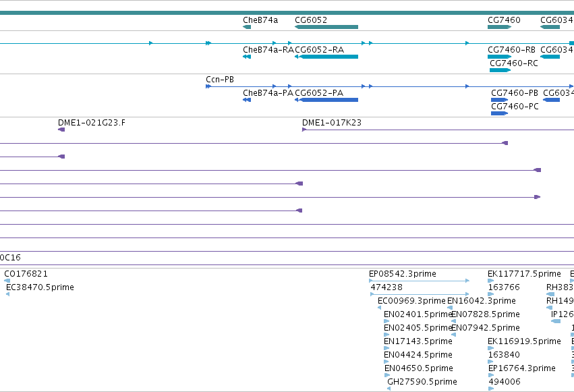Click the EN07942.5prime EST label

tap(486, 328)
